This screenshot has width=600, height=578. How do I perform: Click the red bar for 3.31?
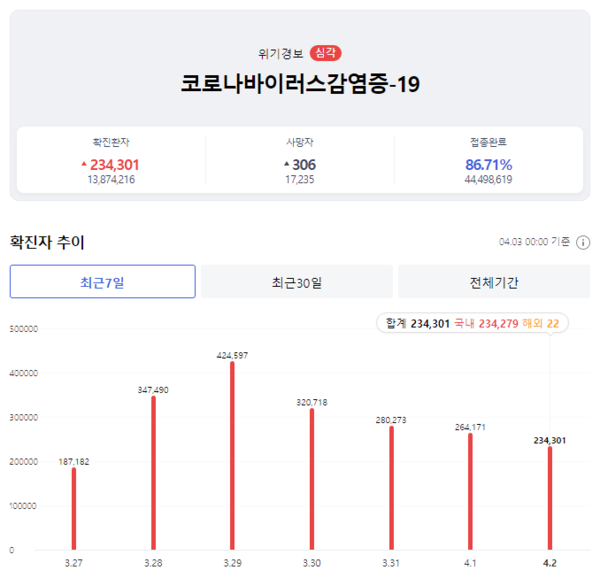[x=391, y=488]
